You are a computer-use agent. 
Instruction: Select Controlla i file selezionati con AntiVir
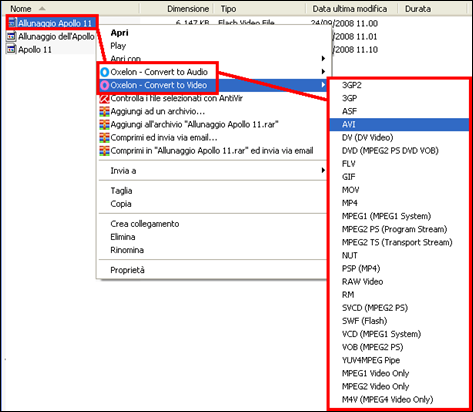point(176,98)
